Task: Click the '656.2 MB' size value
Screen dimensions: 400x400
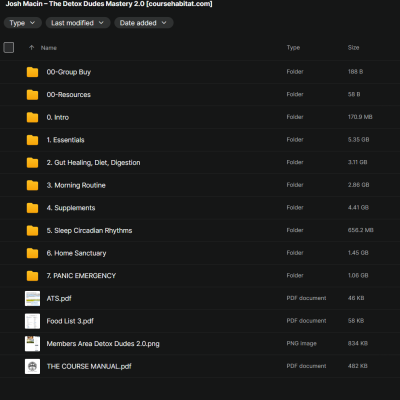Action: (x=361, y=230)
